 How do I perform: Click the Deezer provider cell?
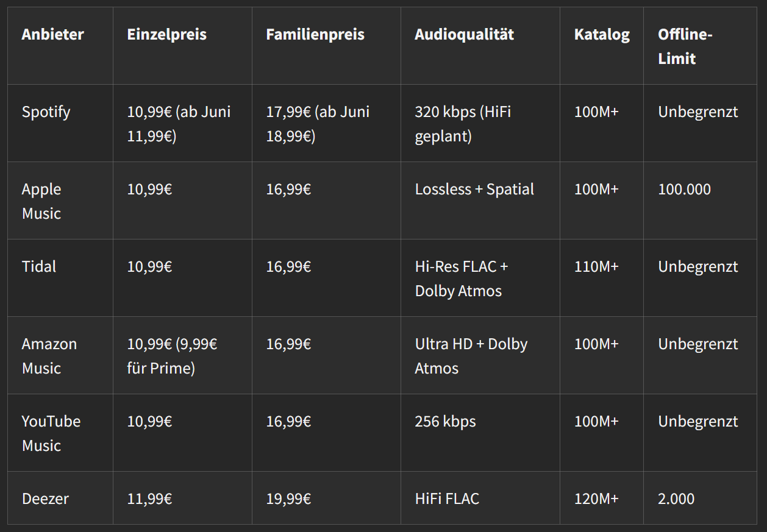click(45, 499)
